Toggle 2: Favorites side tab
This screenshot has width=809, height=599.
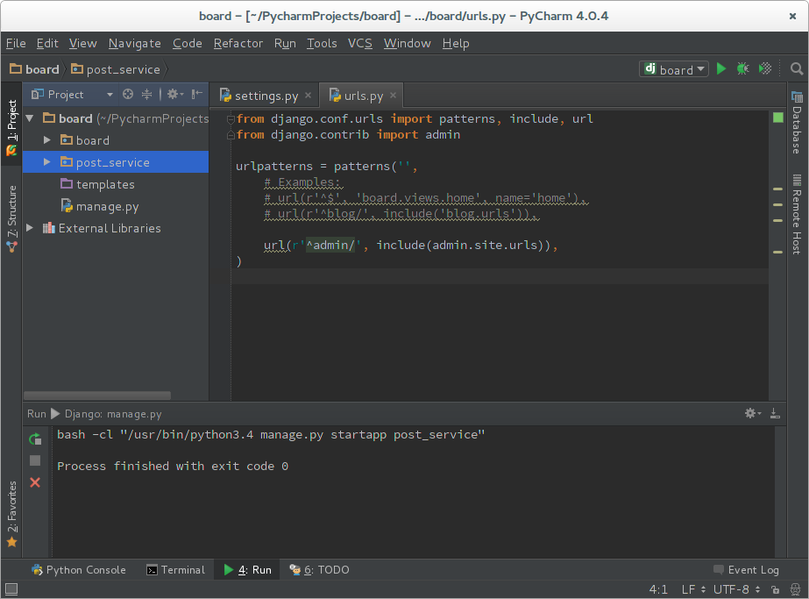(x=11, y=514)
